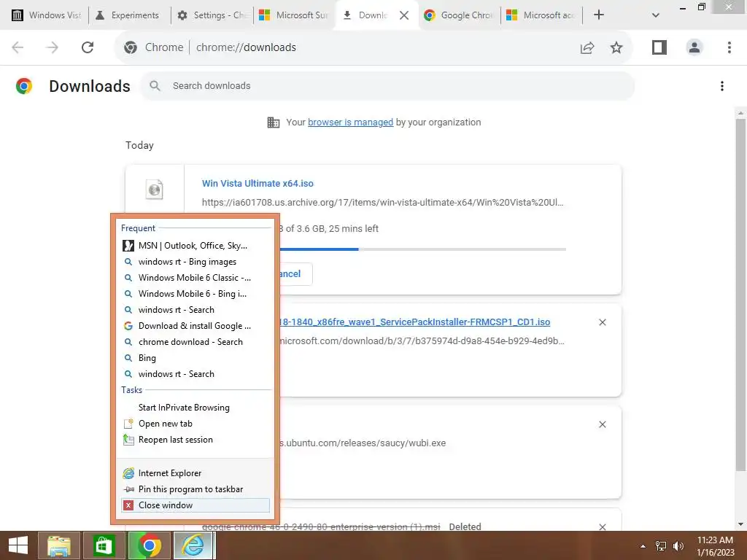Choose Close window in jump list
This screenshot has height=560, width=747.
coord(196,505)
